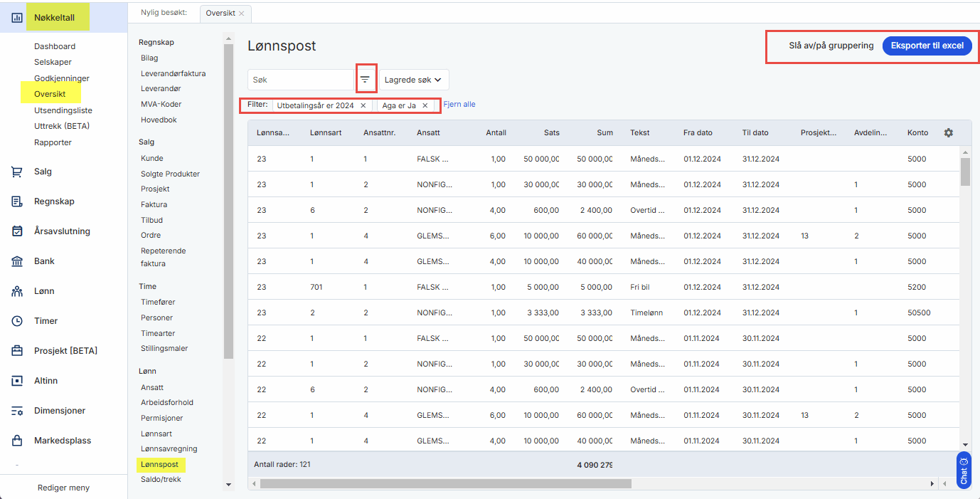Click Eksporter til excel button
The image size is (980, 499).
[x=927, y=46]
